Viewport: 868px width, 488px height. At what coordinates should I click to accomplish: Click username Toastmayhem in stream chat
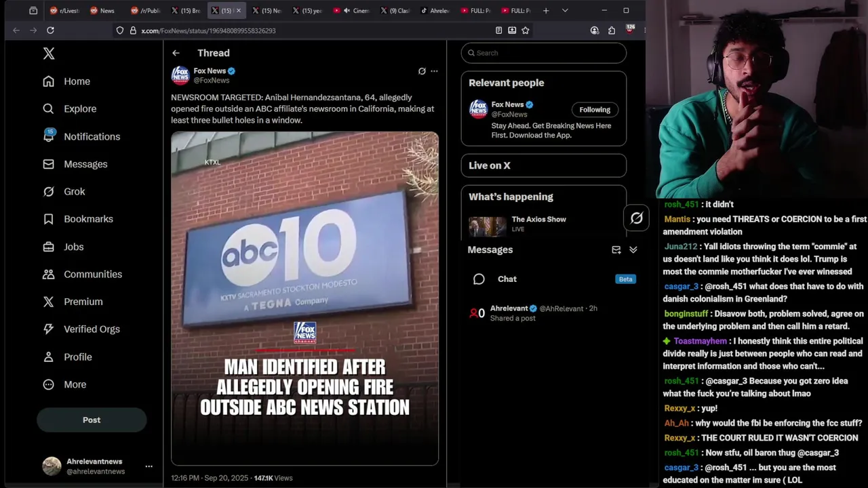tap(700, 341)
